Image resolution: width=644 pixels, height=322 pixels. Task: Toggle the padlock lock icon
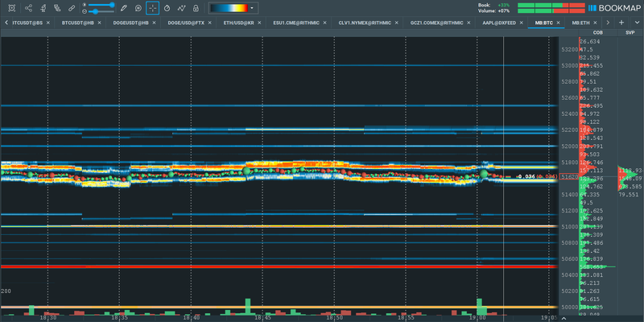pos(196,8)
